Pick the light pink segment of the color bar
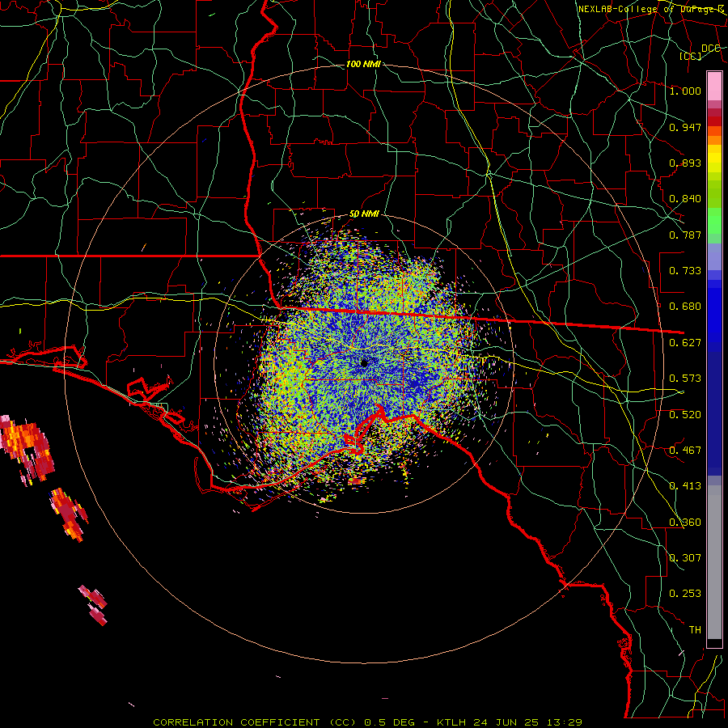728x728 pixels. pos(714,86)
